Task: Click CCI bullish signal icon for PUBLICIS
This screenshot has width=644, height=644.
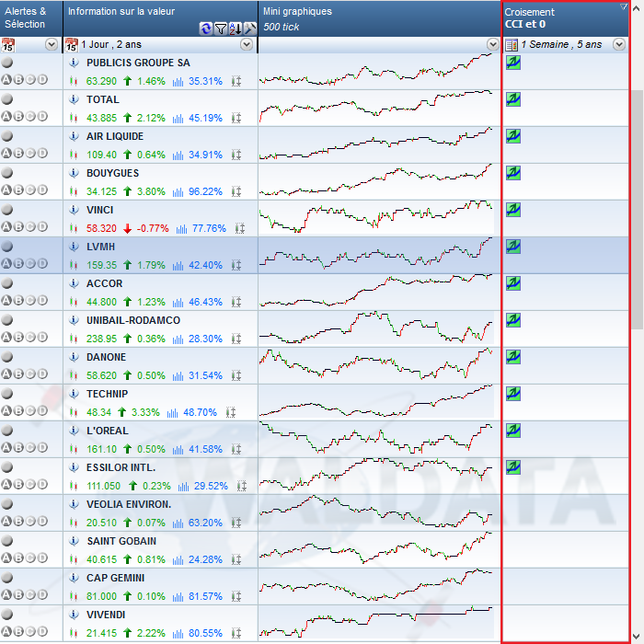Action: (513, 63)
